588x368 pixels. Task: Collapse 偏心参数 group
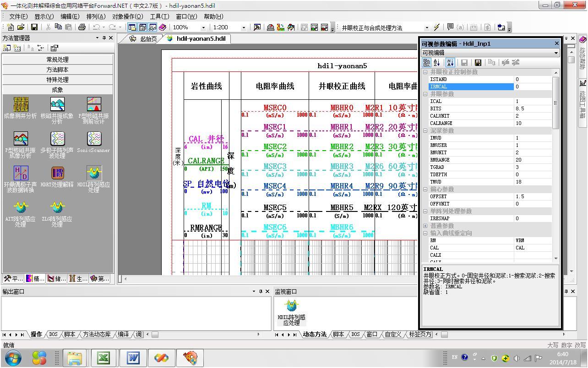425,189
